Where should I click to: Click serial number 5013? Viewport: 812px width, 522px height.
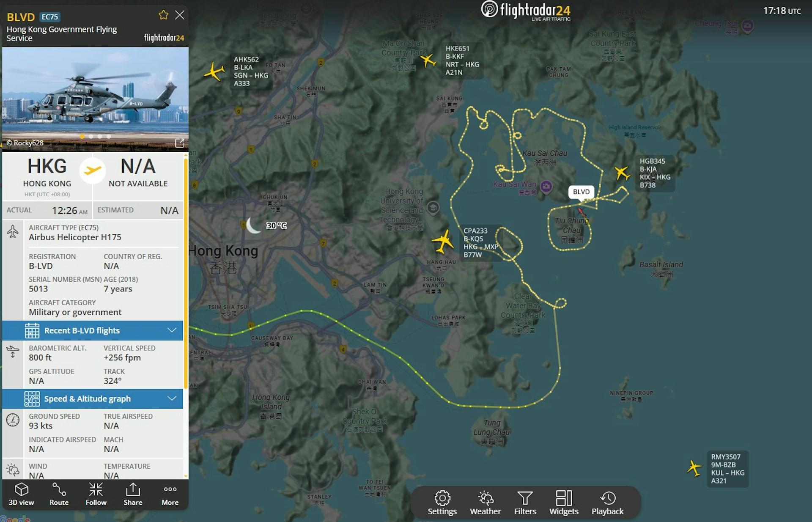click(38, 289)
